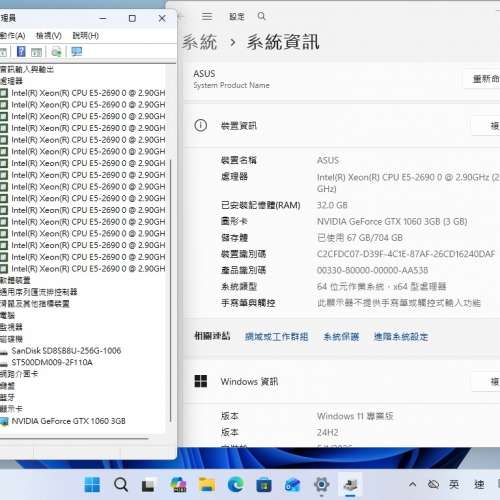Open 進階系統設定 link
The image size is (500, 500).
[401, 337]
